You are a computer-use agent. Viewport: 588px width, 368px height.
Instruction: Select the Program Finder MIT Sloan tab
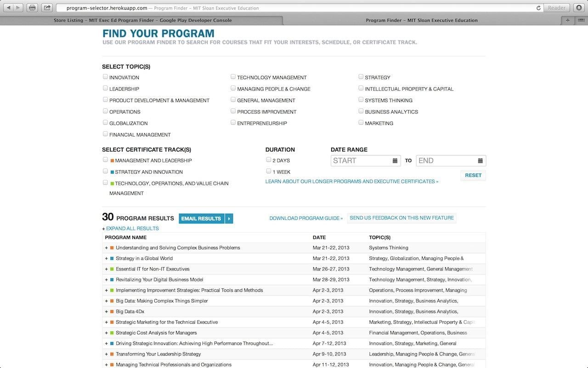coord(422,20)
